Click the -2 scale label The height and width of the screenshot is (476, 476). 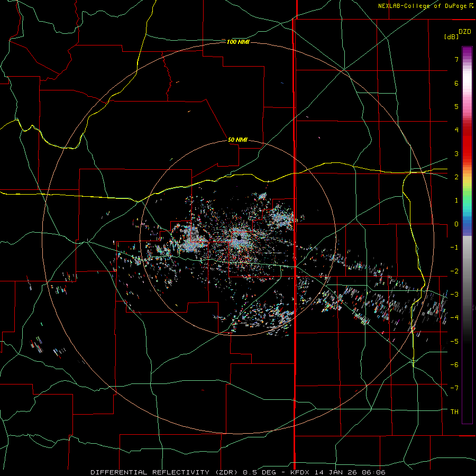454,271
